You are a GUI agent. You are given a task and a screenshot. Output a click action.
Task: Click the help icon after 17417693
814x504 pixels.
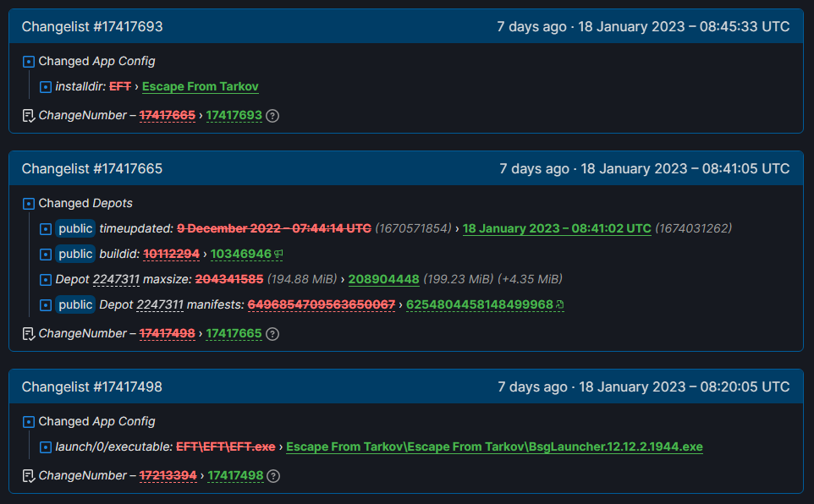point(272,116)
